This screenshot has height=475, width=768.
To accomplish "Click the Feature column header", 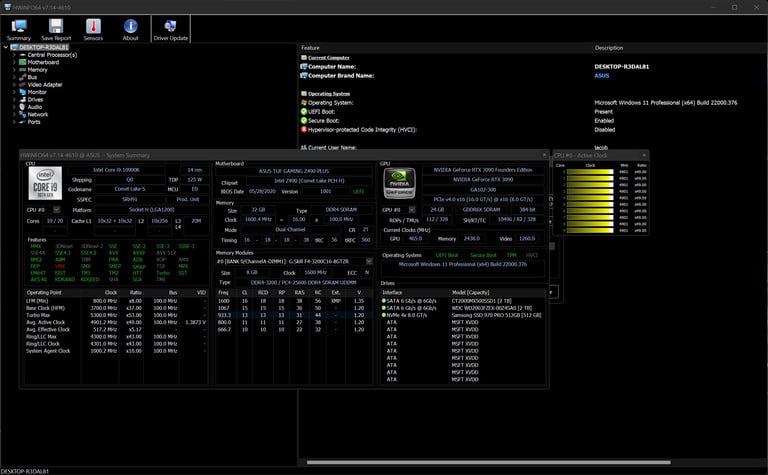I will [x=445, y=48].
